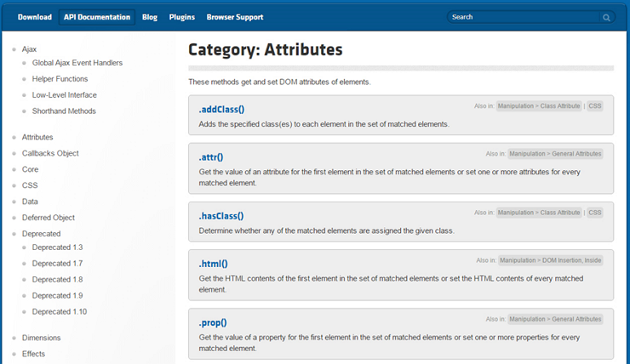
Task: Select the API Documentation tab
Action: 97,17
